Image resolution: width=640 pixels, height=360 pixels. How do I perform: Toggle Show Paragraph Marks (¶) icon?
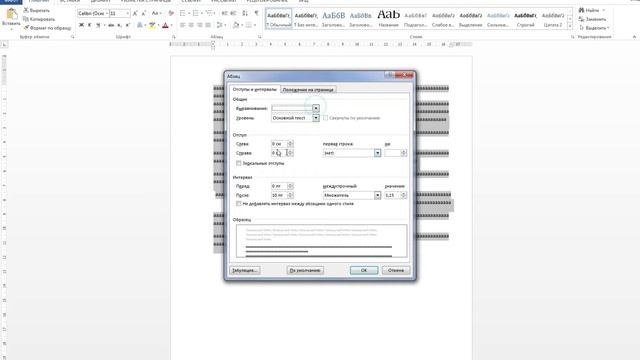[256, 13]
